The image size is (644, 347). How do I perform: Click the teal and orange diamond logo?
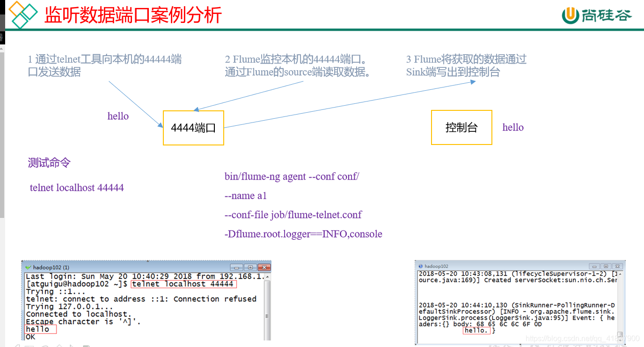(x=23, y=15)
